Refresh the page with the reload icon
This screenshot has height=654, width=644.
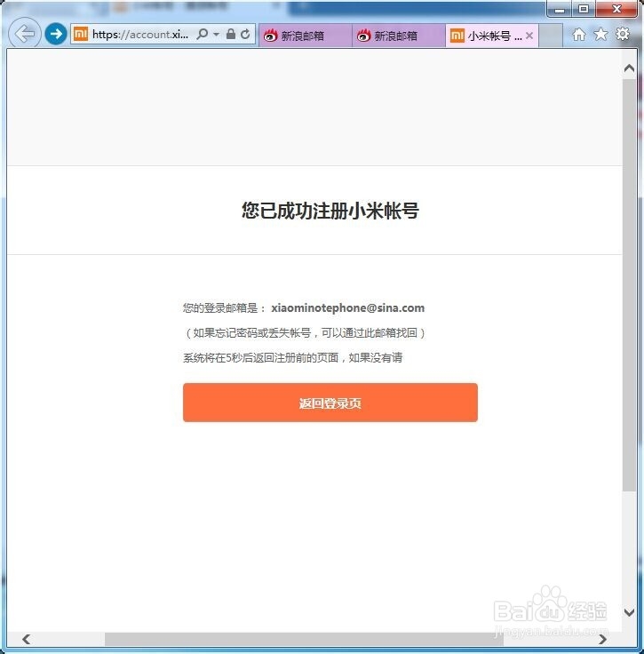[245, 34]
